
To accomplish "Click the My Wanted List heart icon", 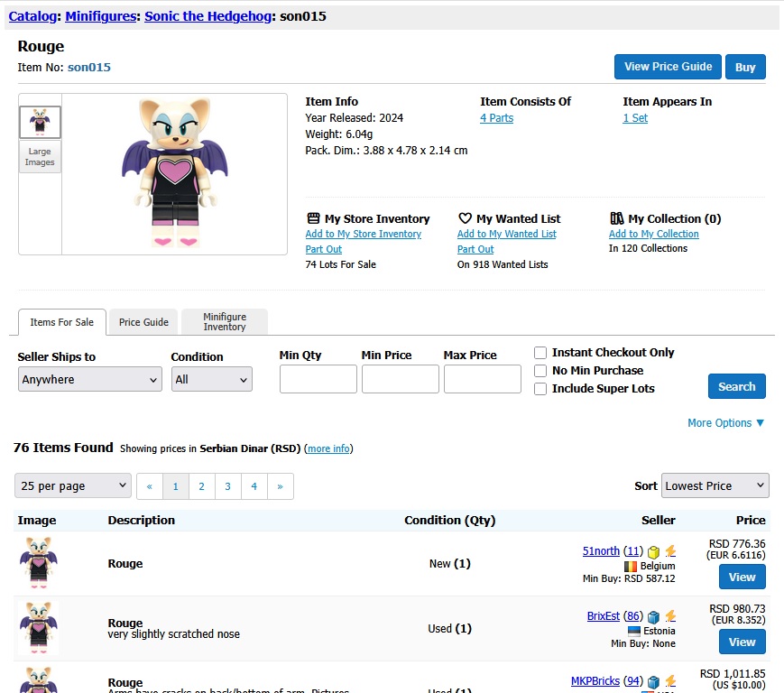I will click(x=465, y=218).
